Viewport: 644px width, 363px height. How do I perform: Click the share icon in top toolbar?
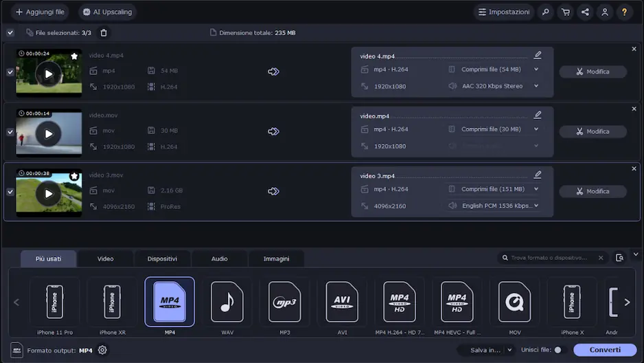585,12
